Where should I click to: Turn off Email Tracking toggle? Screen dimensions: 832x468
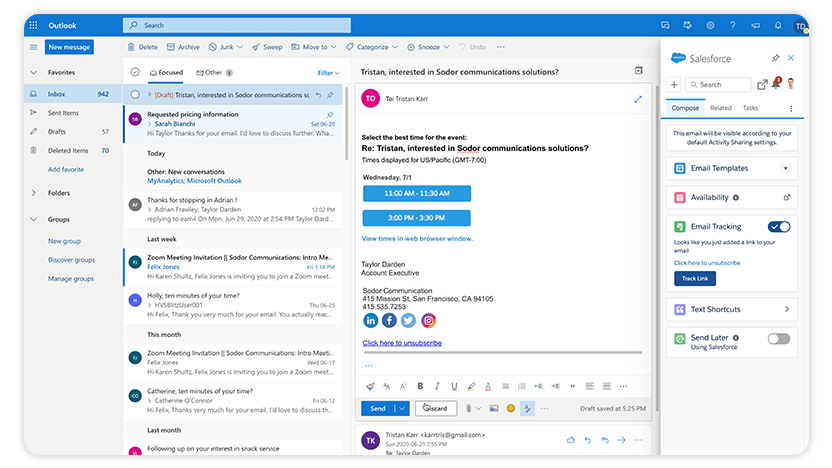(x=779, y=227)
